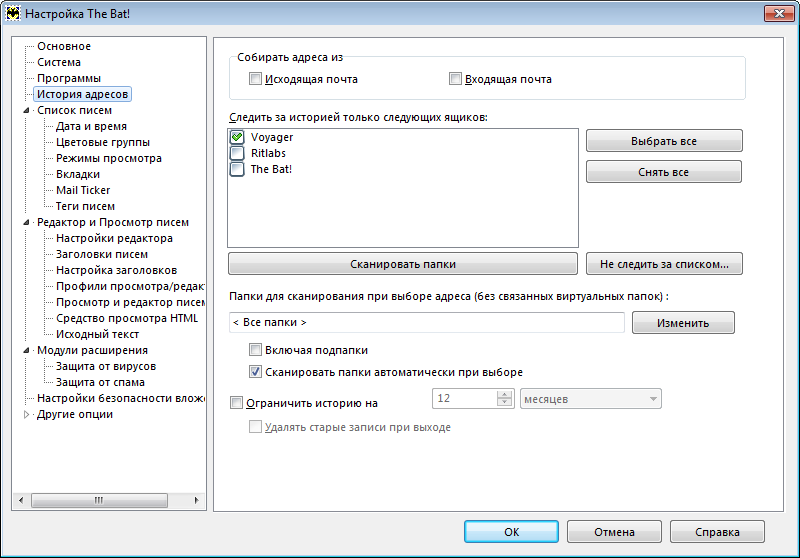
Task: Open Mail Ticker settings
Action: tap(83, 190)
